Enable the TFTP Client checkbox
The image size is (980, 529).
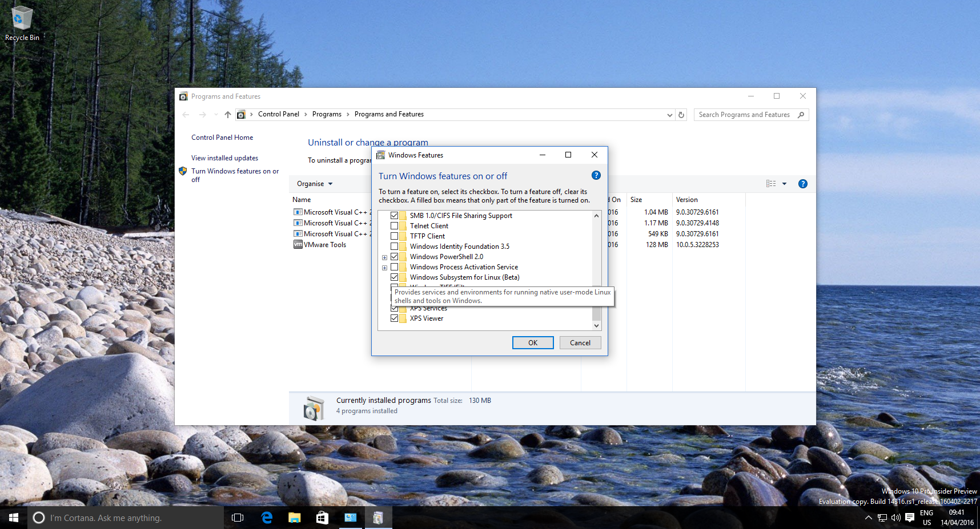coord(394,236)
